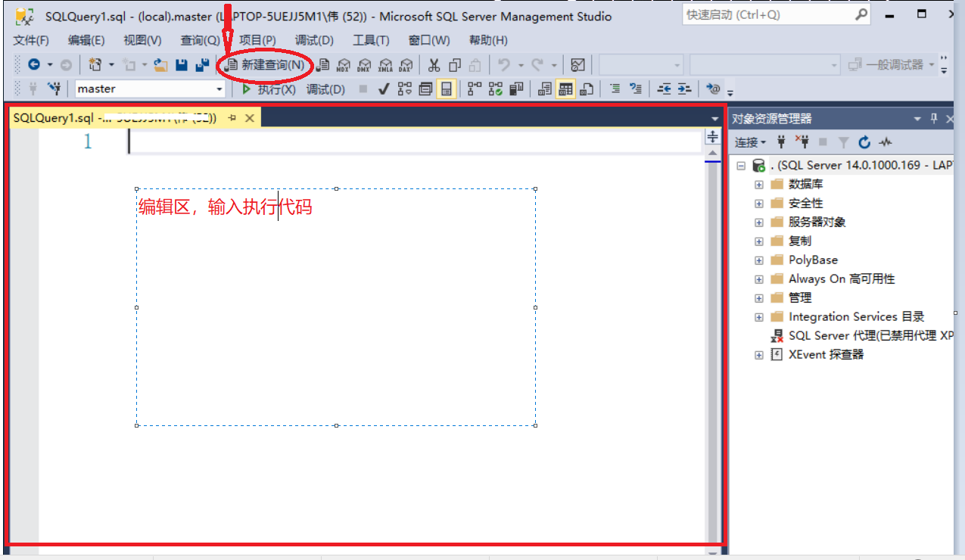
Task: Open the 帮助(H) menu
Action: tap(488, 40)
